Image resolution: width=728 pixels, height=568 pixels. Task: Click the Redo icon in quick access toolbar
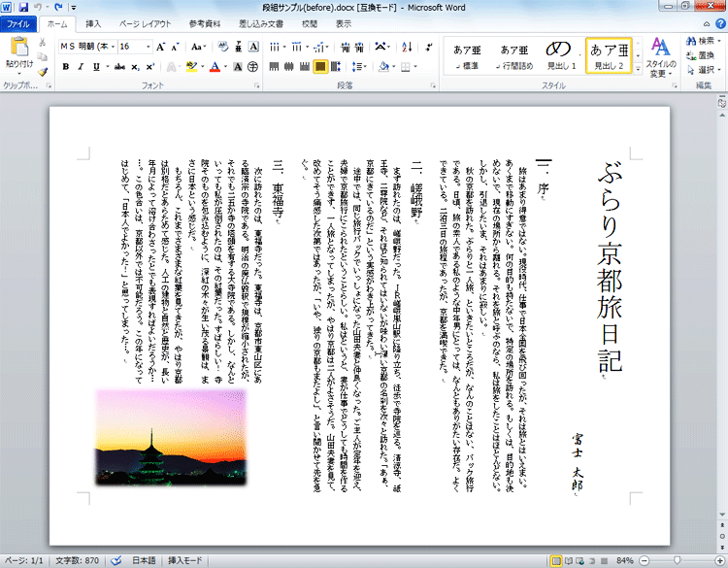click(x=58, y=7)
